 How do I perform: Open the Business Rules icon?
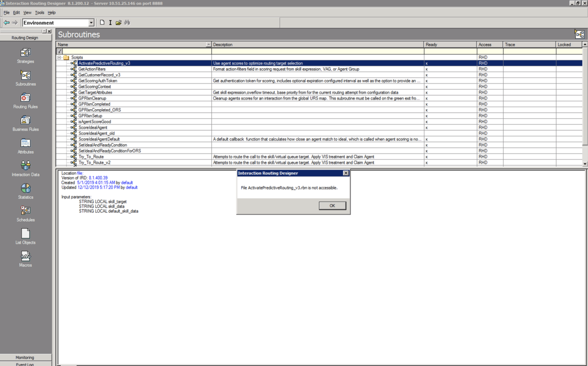click(25, 120)
